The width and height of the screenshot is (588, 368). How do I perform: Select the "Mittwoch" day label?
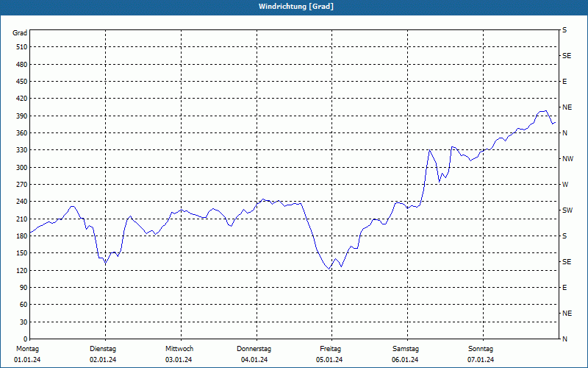pyautogui.click(x=179, y=349)
